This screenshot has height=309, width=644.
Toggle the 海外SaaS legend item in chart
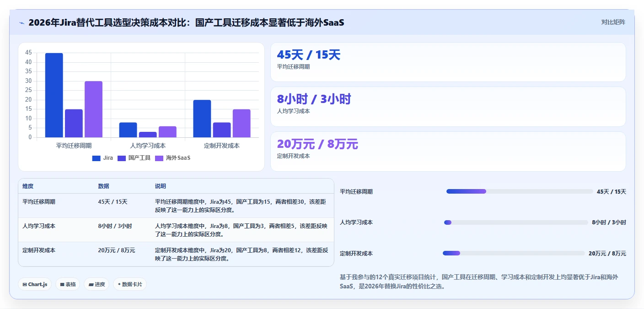point(172,158)
